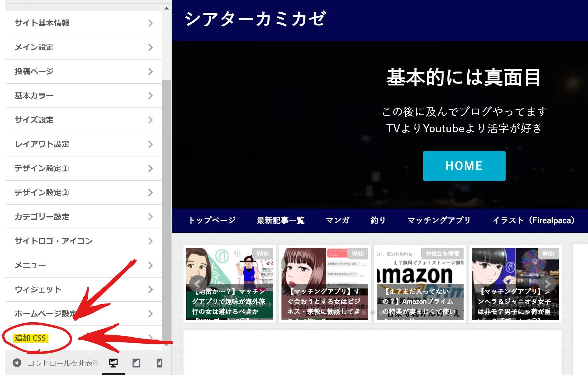Open マッチングアプリ navigation menu item
Image resolution: width=588 pixels, height=375 pixels.
pyautogui.click(x=439, y=220)
